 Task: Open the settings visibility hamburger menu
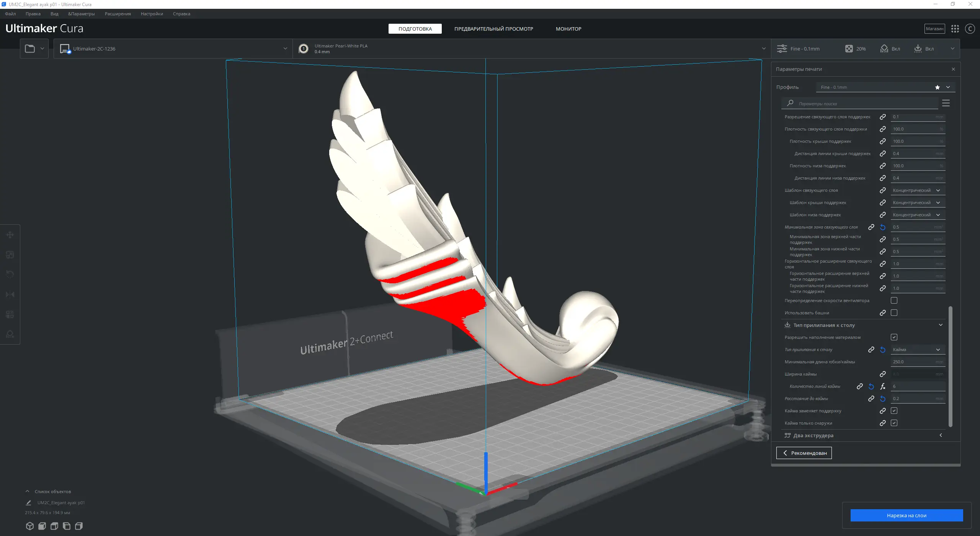click(946, 103)
